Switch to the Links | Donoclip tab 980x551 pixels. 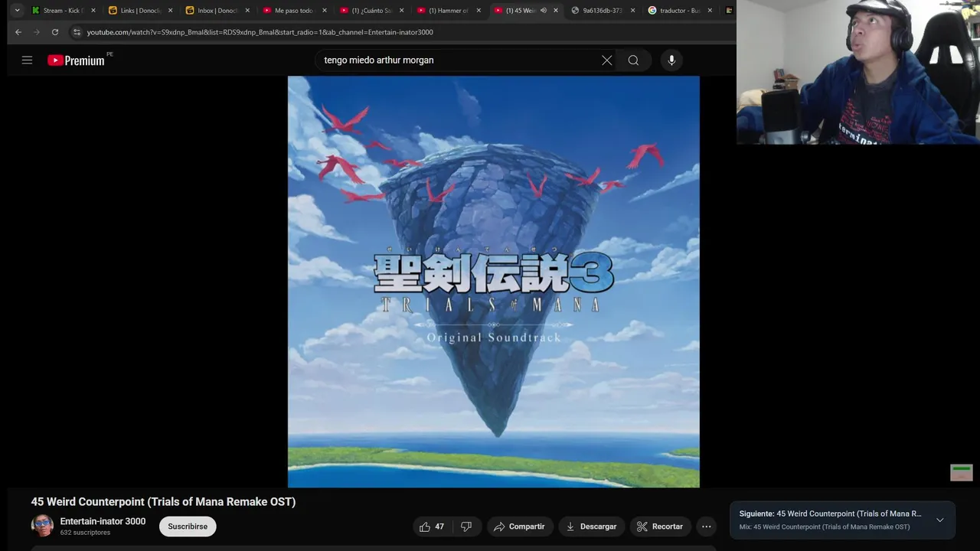point(140,11)
